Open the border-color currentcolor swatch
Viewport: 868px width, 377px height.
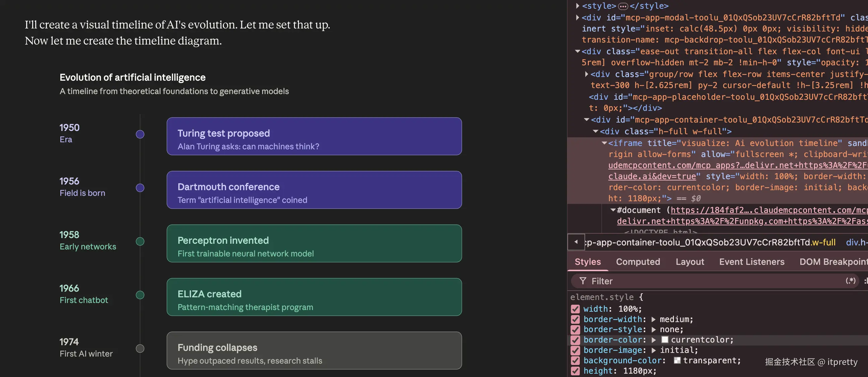point(665,340)
